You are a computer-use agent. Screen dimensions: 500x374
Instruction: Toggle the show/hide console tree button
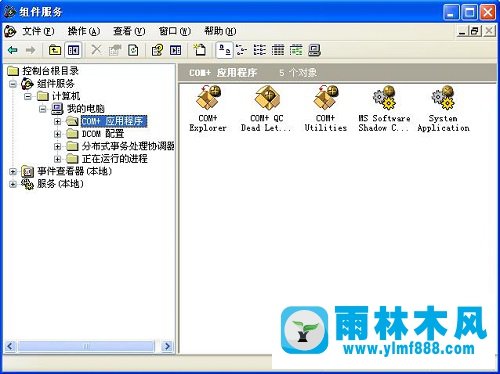click(73, 50)
